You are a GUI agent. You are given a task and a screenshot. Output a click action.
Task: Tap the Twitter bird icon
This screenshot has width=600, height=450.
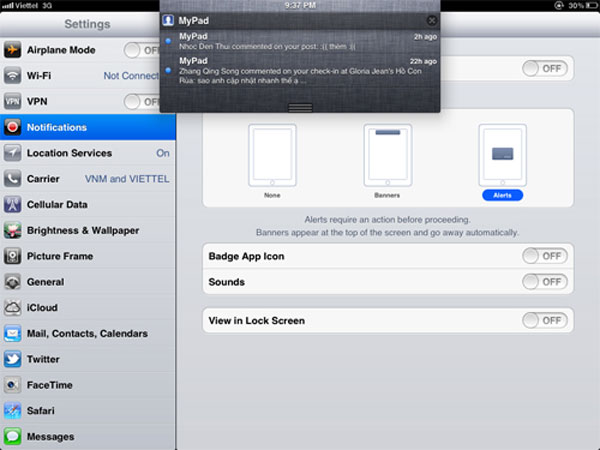click(12, 359)
